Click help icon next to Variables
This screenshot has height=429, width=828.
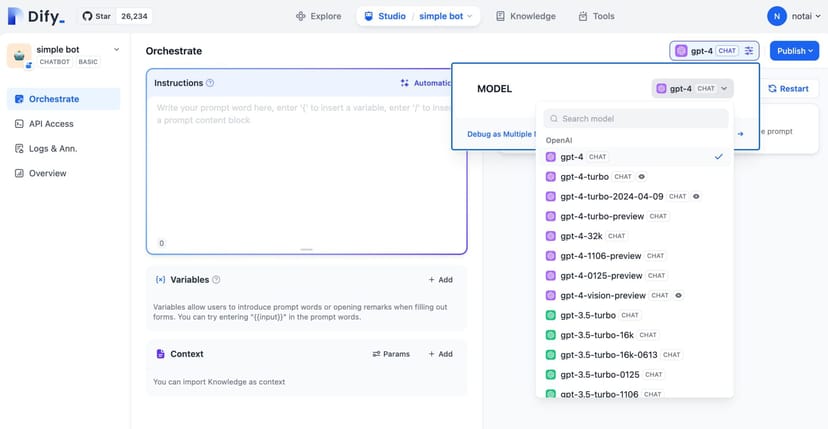(217, 280)
